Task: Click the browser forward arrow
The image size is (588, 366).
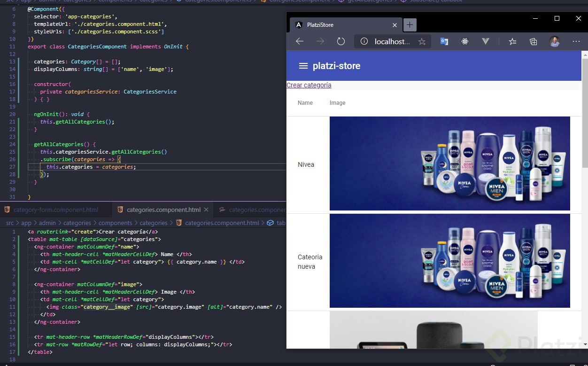Action: (x=320, y=41)
